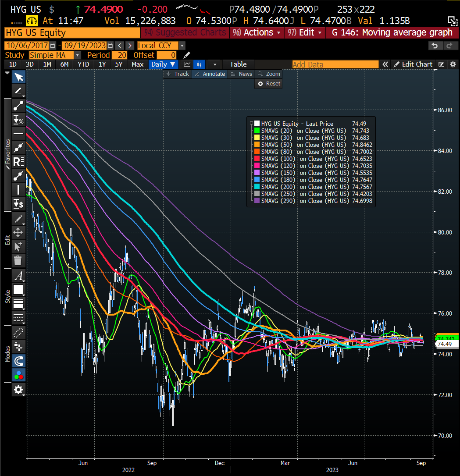Select the trend line tool
460x476 pixels.
click(x=18, y=106)
